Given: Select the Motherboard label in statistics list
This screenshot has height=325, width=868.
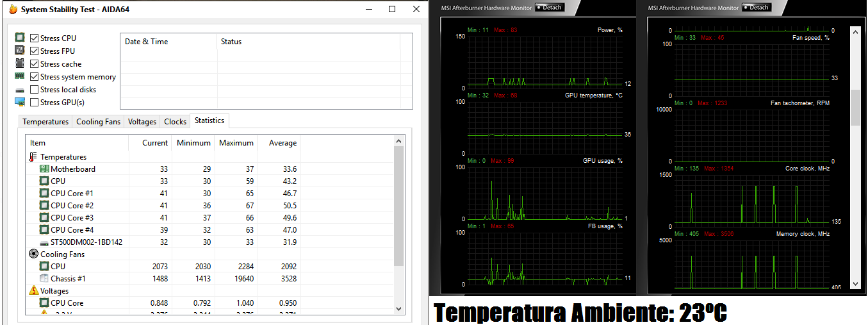Looking at the screenshot, I should click(73, 169).
